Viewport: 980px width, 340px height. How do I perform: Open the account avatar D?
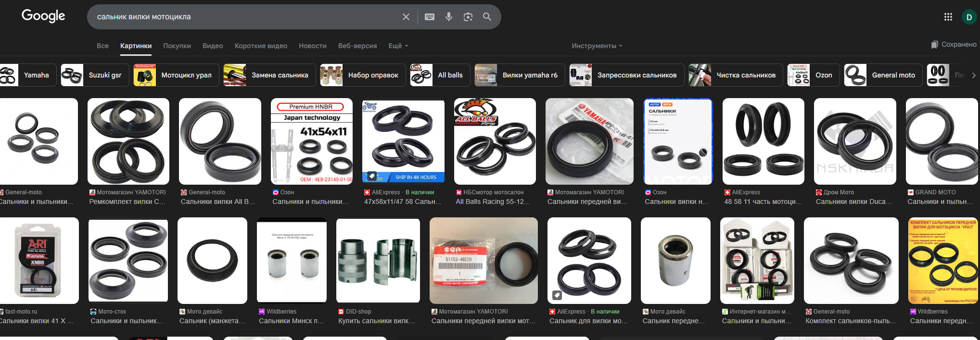[969, 17]
